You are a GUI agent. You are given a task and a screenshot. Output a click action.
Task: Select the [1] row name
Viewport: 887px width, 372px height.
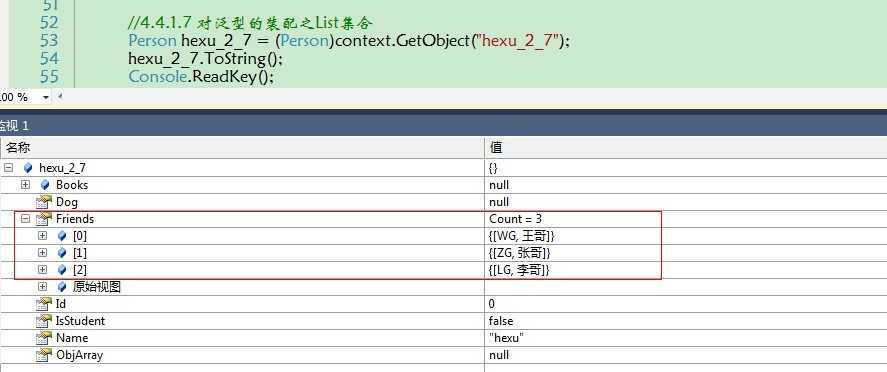click(x=80, y=253)
